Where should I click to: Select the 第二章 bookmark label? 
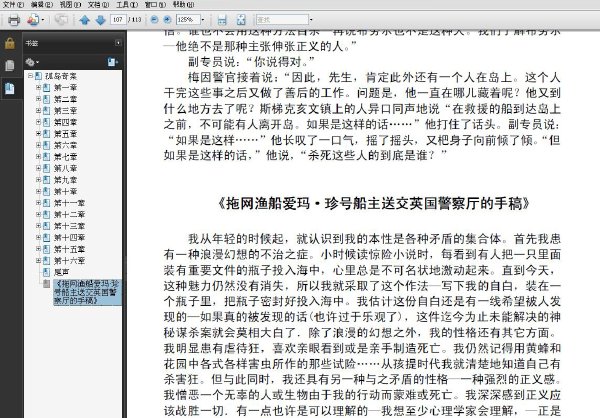(x=65, y=99)
